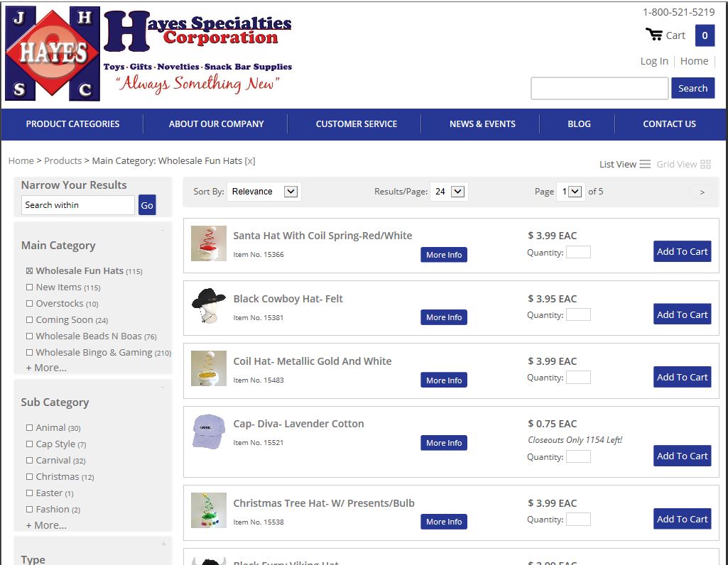Check the Overstocks category filter
Image resolution: width=728 pixels, height=565 pixels.
pyautogui.click(x=30, y=304)
